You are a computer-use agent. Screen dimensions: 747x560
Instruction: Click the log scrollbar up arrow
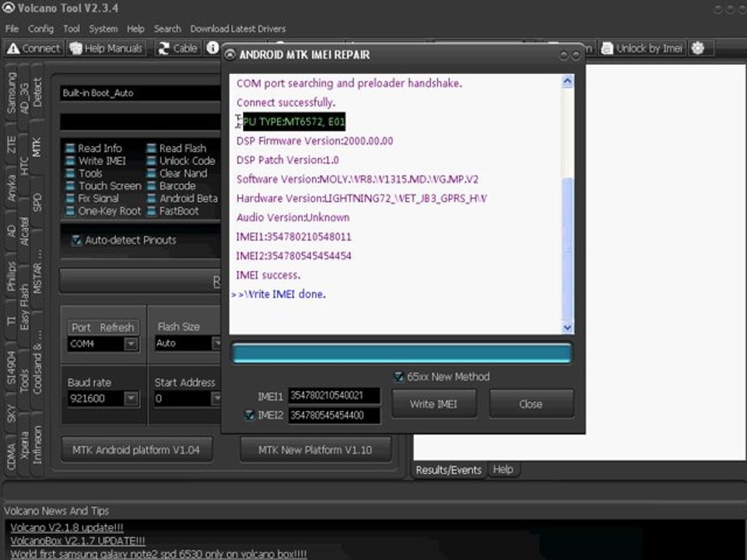pos(567,82)
